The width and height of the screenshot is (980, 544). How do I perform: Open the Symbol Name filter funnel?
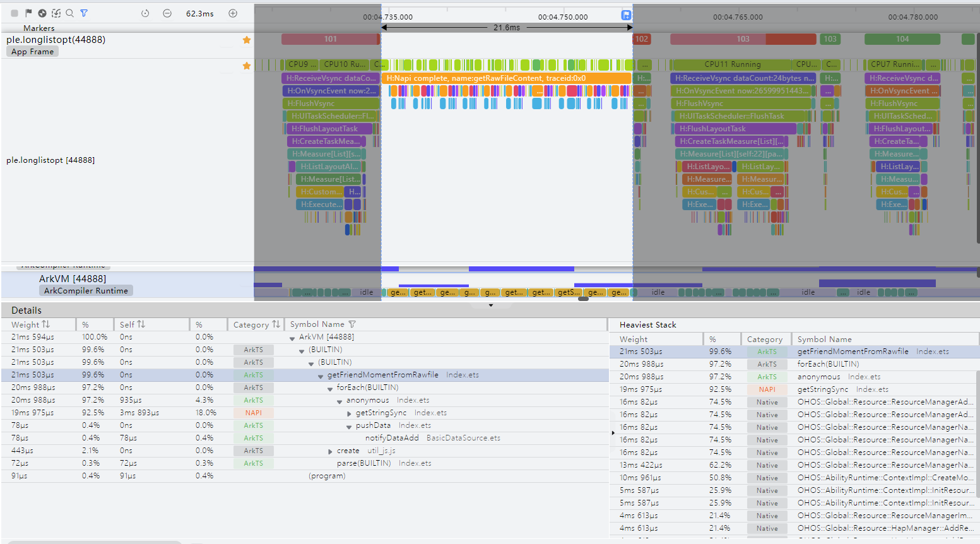tap(352, 324)
